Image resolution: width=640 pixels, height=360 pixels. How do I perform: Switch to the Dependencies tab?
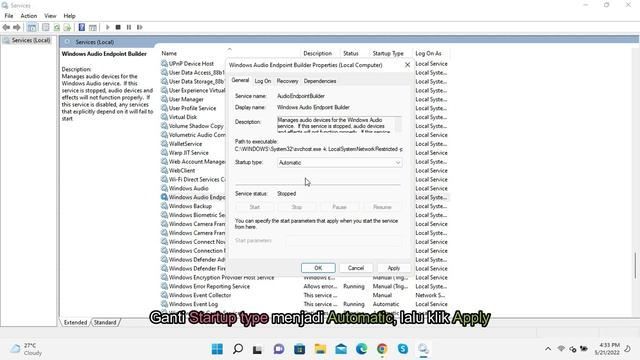320,81
